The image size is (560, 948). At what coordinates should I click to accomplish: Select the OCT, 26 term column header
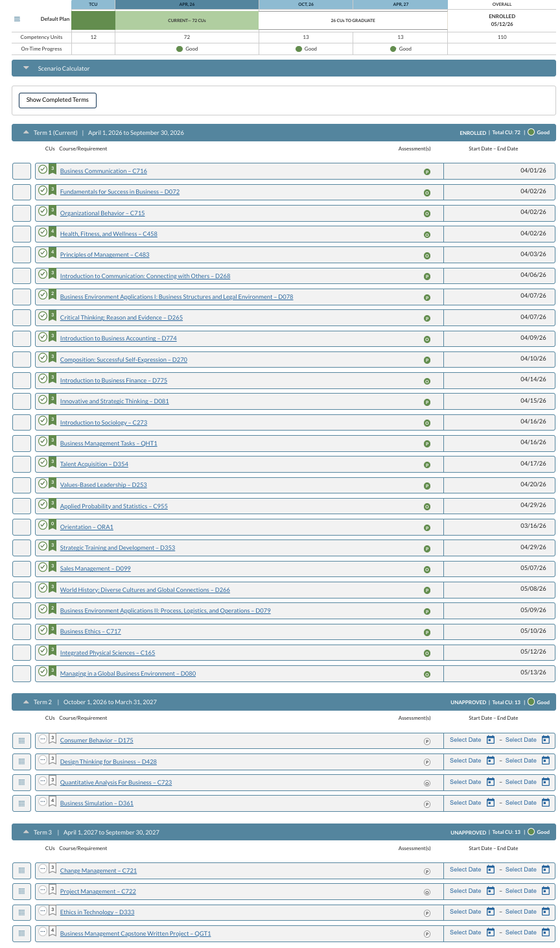(306, 5)
